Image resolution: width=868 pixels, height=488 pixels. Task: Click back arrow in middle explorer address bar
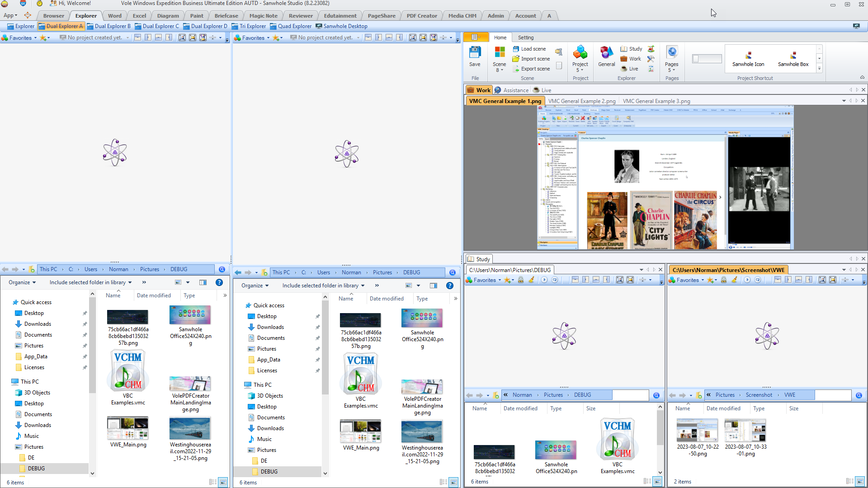point(238,272)
